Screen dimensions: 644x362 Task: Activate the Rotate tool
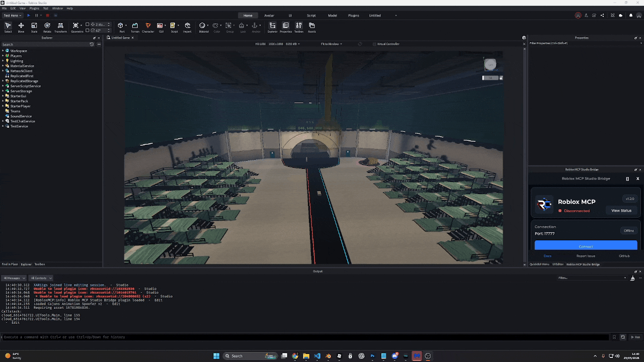(x=47, y=28)
